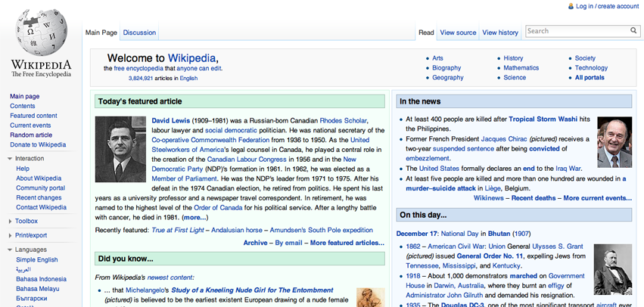Viewport: 644px width, 307px height.
Task: Open About Wikipedia sidebar link
Action: [x=39, y=178]
